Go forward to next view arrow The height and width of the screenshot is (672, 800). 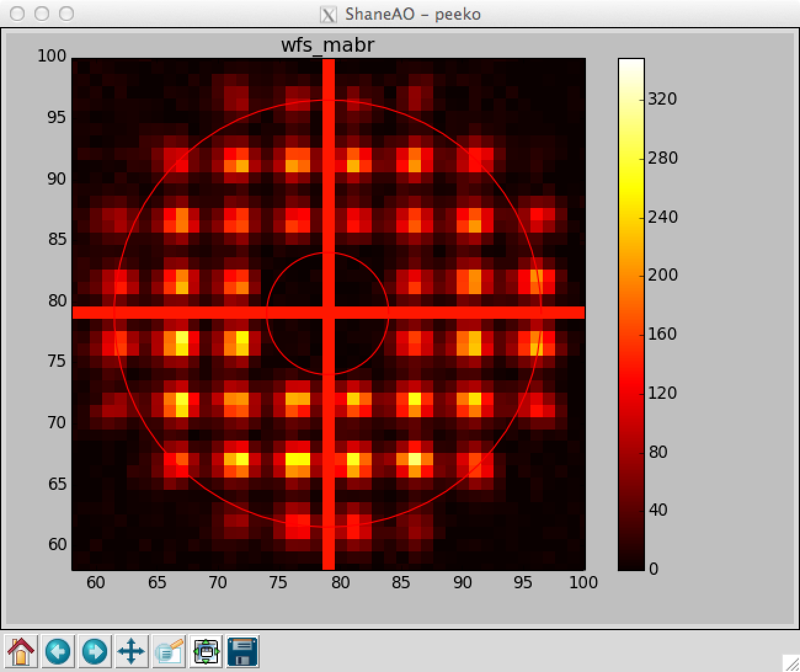95,651
